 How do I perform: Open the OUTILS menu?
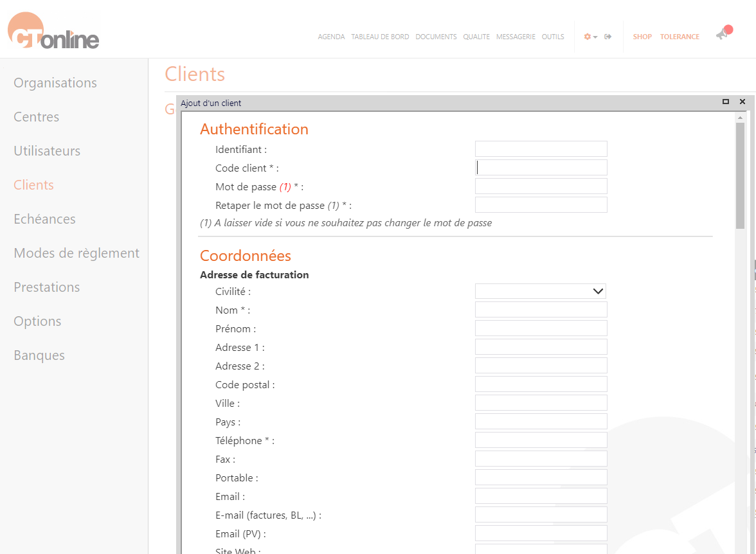point(552,37)
